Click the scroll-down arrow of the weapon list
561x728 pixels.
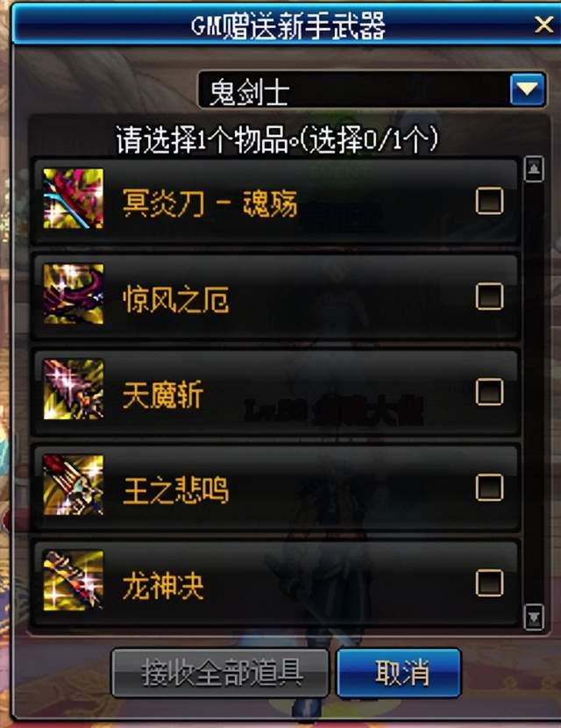click(534, 617)
